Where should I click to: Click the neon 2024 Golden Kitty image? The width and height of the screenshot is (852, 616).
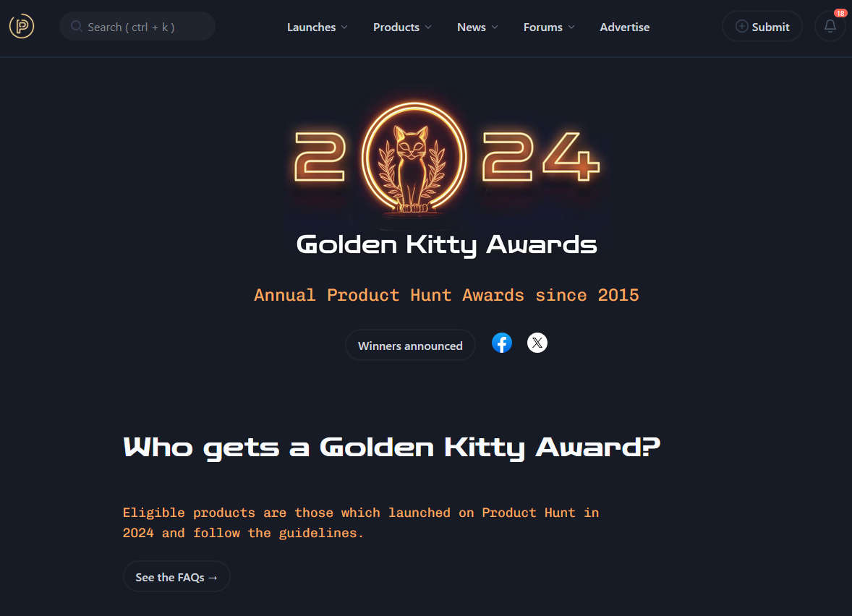tap(446, 159)
